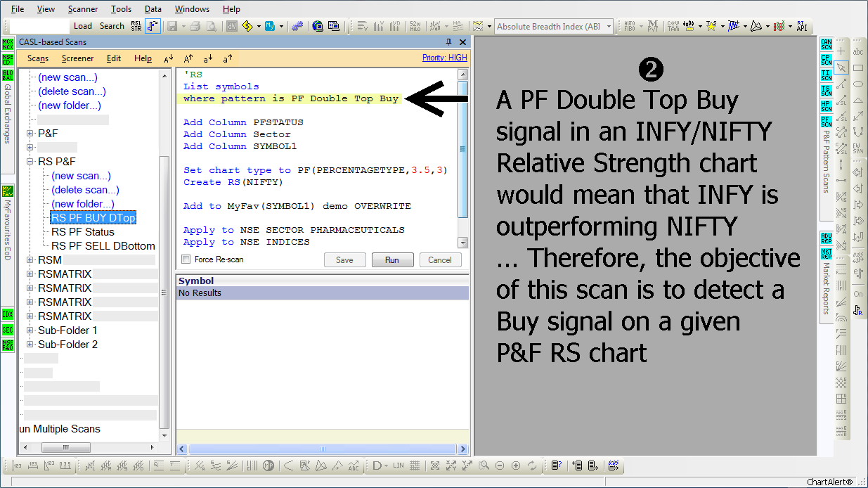This screenshot has width=868, height=488.
Task: Collapse the RS P&F folder
Action: point(30,161)
